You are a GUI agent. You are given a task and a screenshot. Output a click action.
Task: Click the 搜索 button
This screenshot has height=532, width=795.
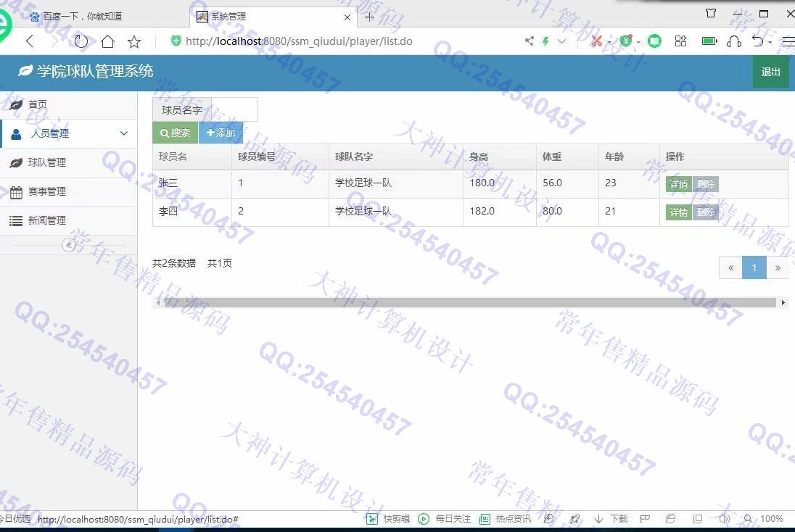tap(175, 133)
